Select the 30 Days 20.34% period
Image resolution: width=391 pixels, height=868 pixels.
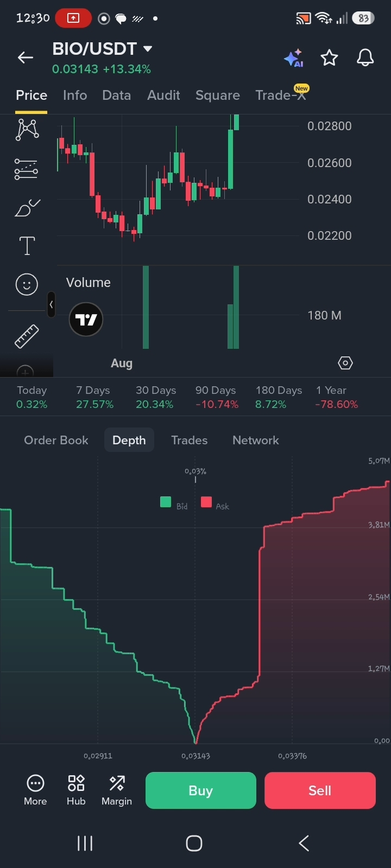pos(155,397)
